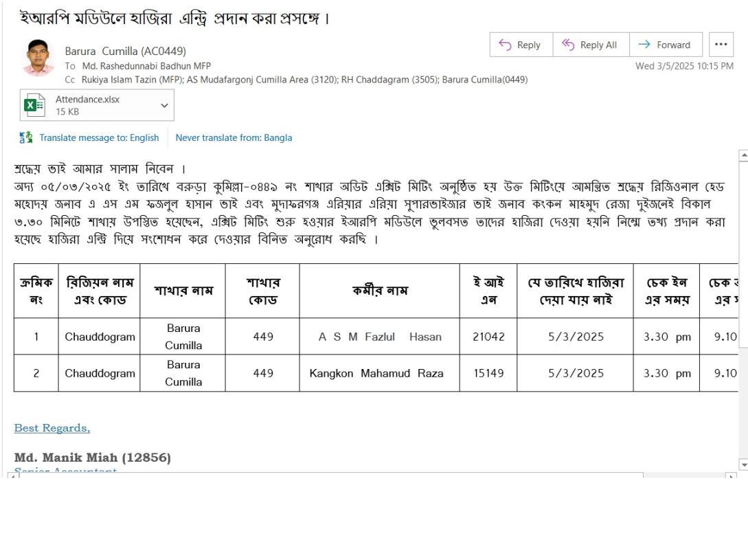Click Never translate from: Bangla

pos(234,138)
